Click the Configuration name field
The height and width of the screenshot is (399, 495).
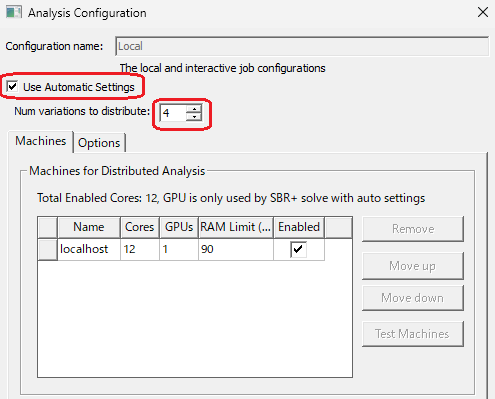[x=302, y=46]
